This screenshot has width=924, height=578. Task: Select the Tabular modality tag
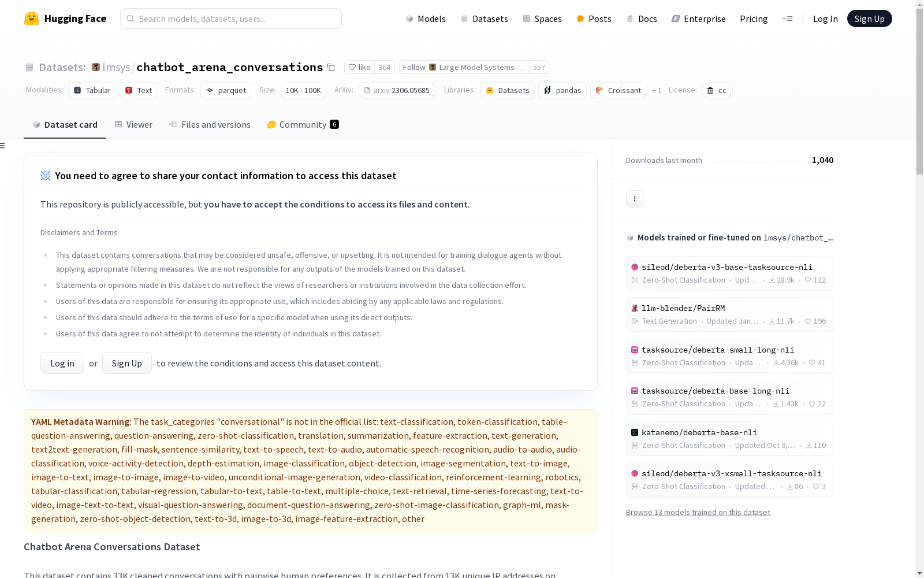[92, 90]
